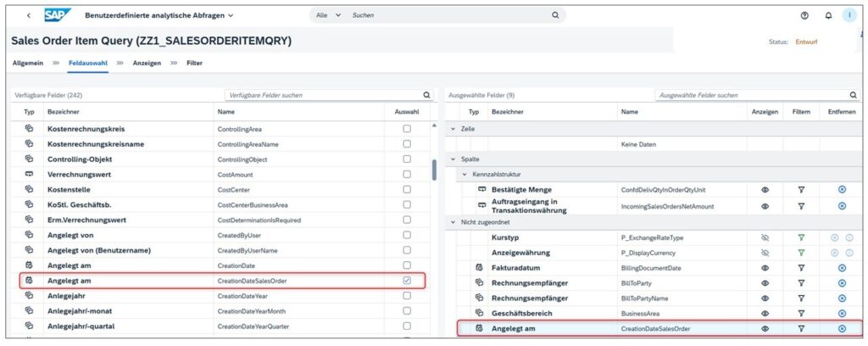The height and width of the screenshot is (346, 868).
Task: Click the search magnifier in the top bar
Action: [x=555, y=15]
